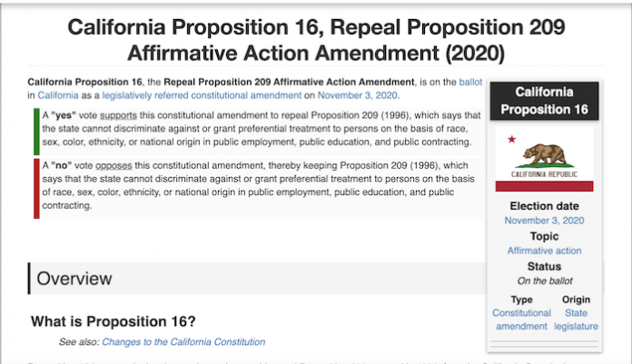
Task: Click the green "yes" vote color bar
Action: pyautogui.click(x=36, y=132)
